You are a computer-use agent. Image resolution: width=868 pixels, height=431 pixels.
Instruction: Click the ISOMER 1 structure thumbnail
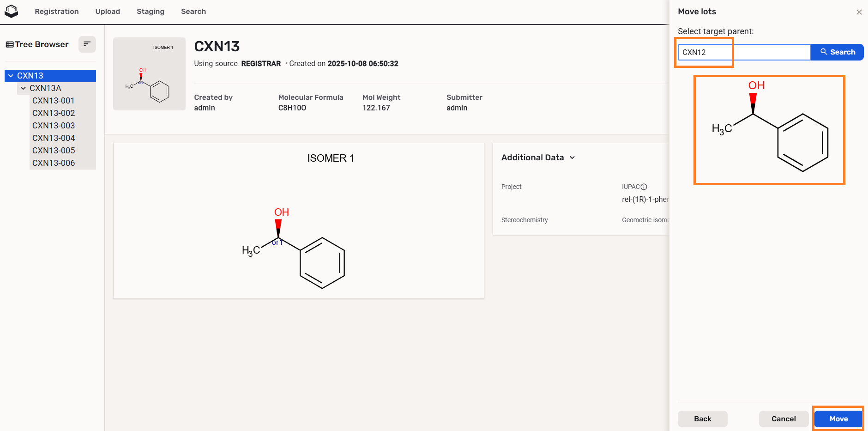click(149, 74)
